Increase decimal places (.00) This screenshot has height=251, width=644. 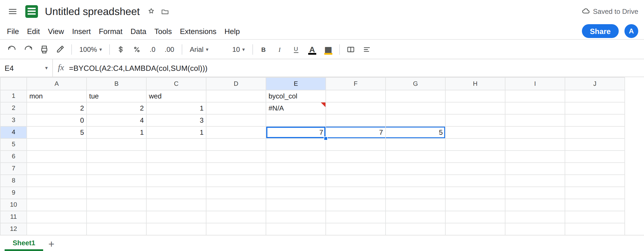[x=169, y=50]
